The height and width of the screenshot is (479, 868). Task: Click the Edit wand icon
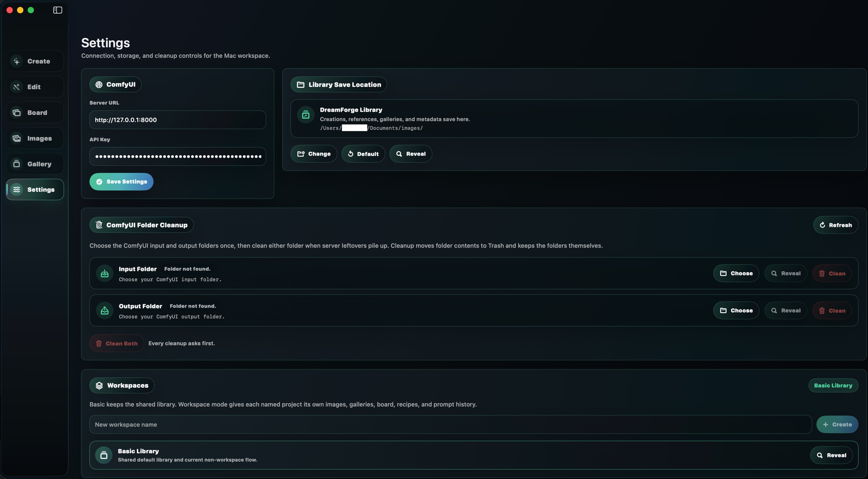tap(17, 87)
